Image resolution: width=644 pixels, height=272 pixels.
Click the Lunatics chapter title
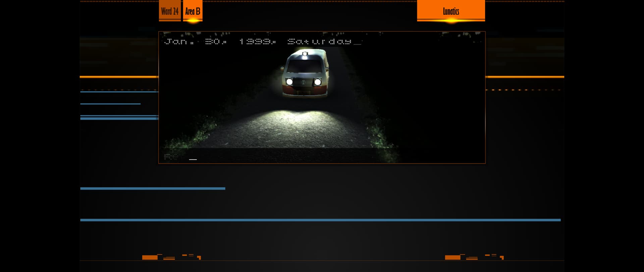click(451, 11)
